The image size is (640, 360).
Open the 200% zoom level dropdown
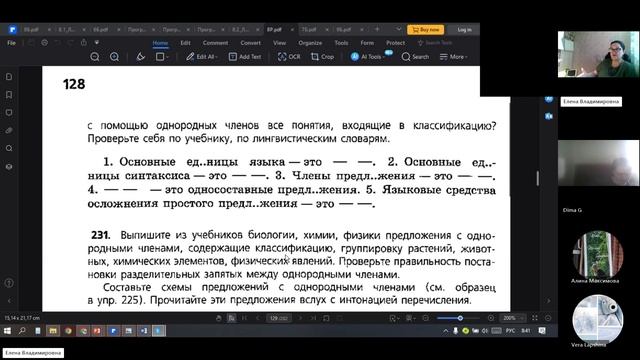point(513,318)
